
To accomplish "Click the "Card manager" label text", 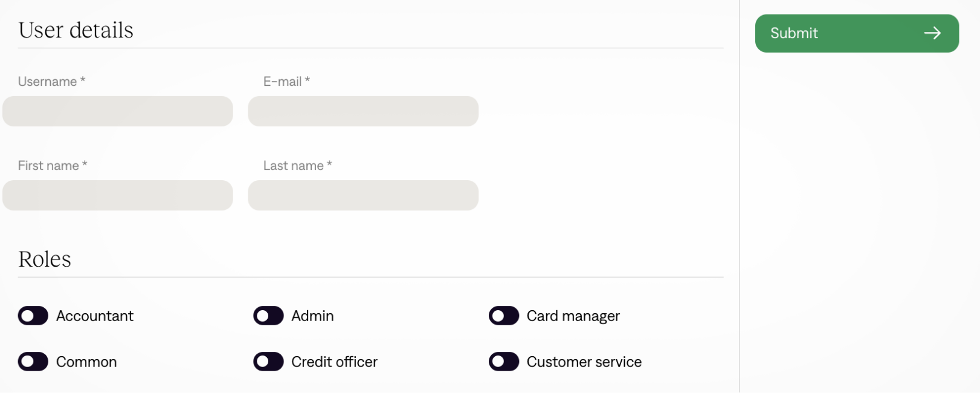I will [573, 316].
